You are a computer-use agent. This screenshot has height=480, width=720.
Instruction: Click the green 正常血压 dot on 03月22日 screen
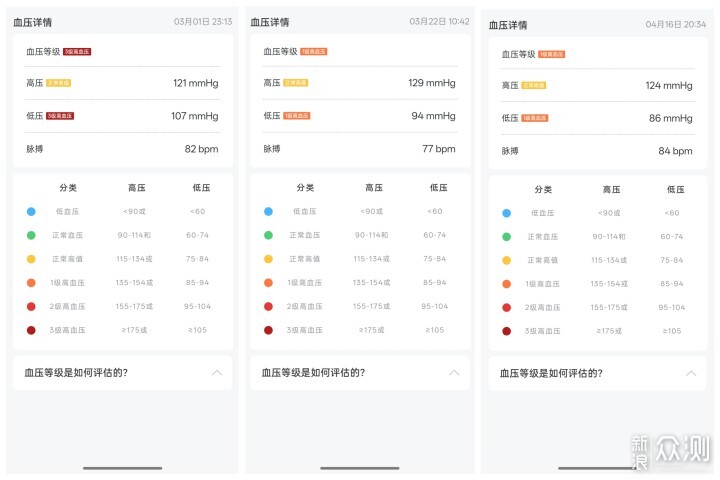click(x=269, y=235)
